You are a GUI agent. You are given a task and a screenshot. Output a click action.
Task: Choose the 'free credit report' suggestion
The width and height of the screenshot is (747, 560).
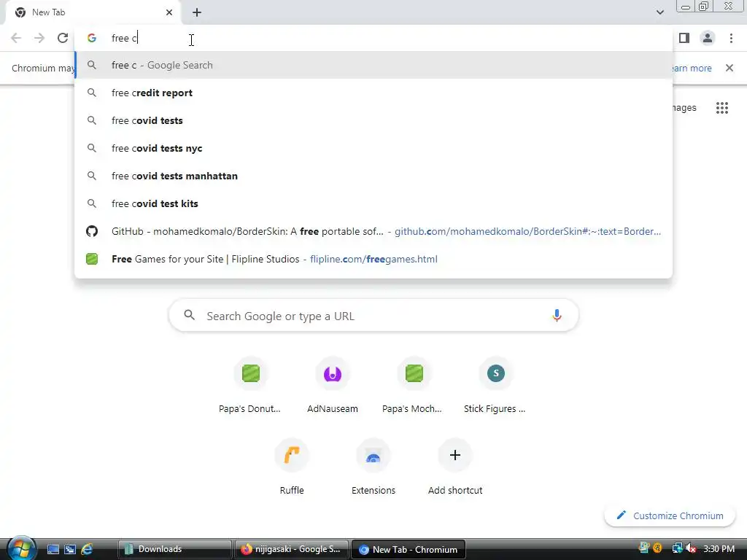pos(373,93)
